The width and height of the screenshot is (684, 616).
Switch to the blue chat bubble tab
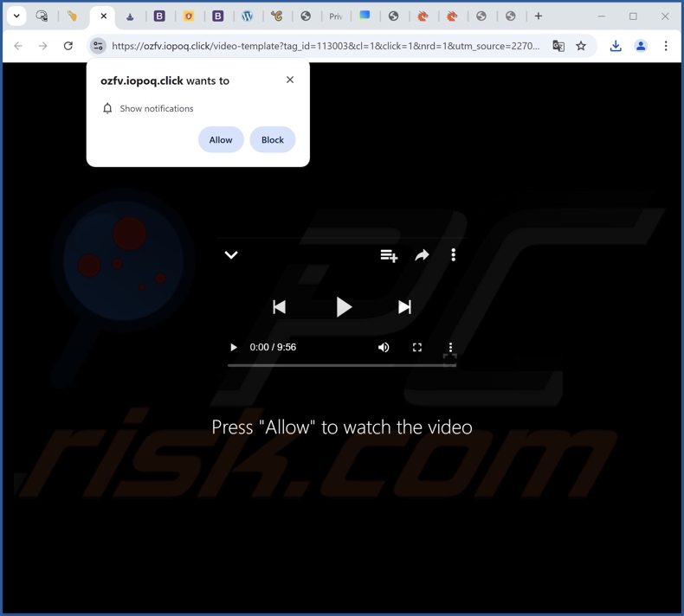[x=365, y=16]
